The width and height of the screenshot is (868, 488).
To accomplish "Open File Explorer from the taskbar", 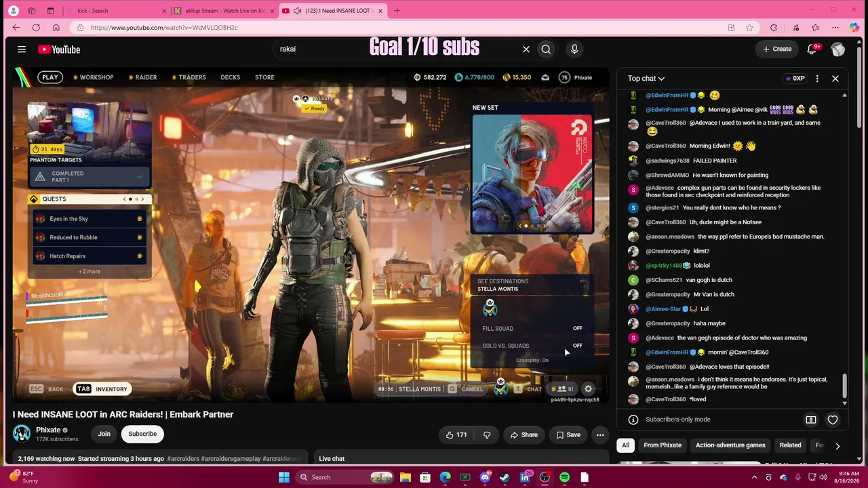I will click(x=405, y=477).
